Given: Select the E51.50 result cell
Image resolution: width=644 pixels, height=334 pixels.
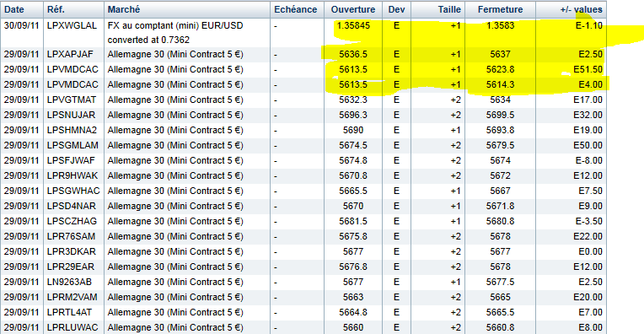Looking at the screenshot, I should point(588,69).
